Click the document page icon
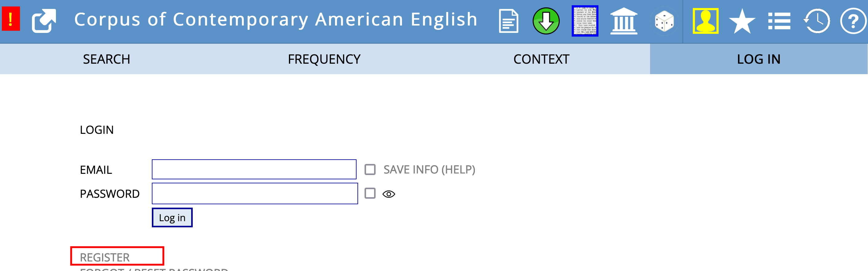The width and height of the screenshot is (868, 271). [x=508, y=21]
